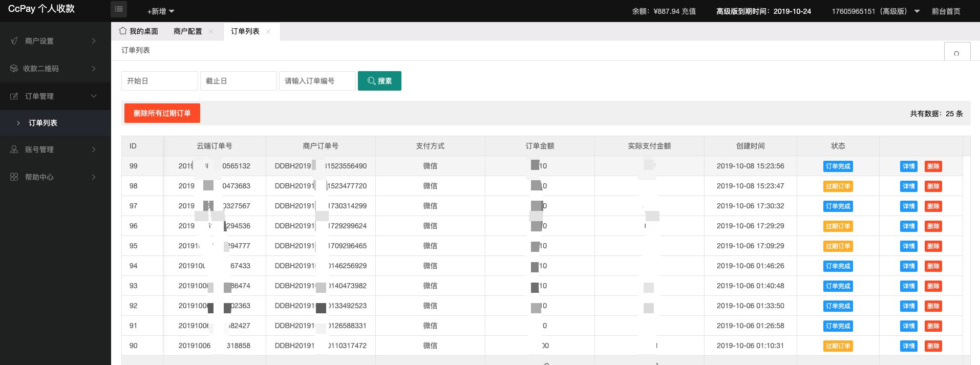Image resolution: width=980 pixels, height=365 pixels.
Task: Select 订单列表 in the sidebar
Action: coord(43,123)
